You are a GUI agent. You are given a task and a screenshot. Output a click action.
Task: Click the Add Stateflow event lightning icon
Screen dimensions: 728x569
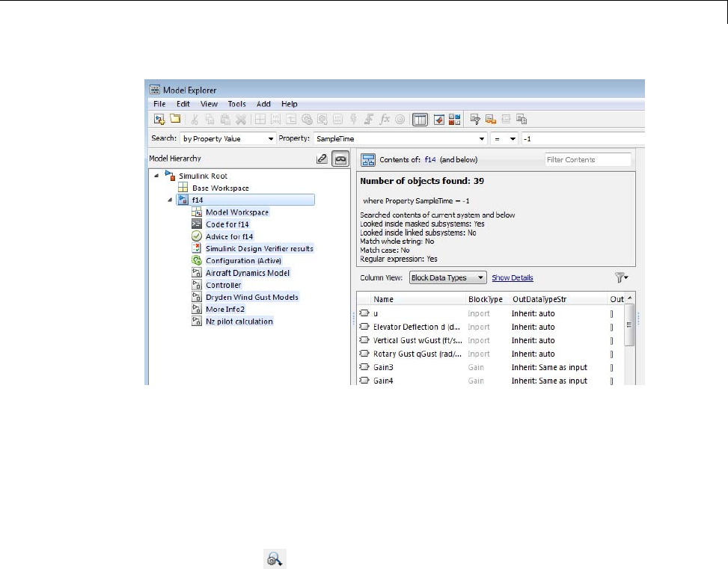(x=353, y=120)
